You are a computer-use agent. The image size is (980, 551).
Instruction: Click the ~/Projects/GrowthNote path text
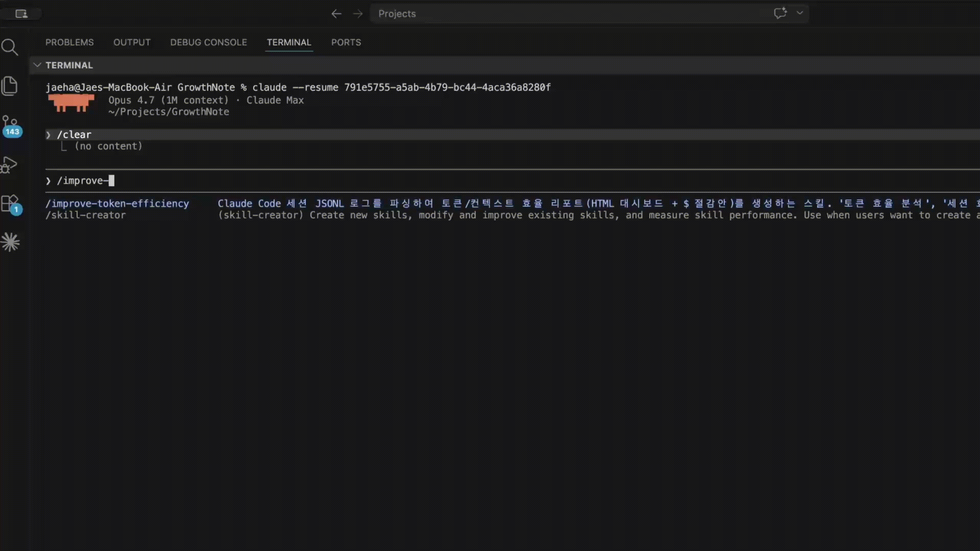[169, 112]
